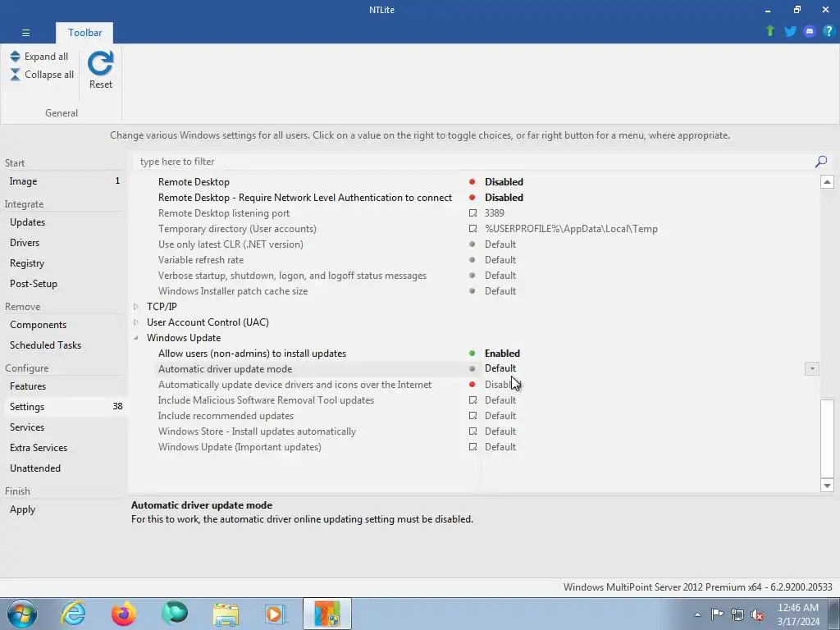Go to Extra Services page
The height and width of the screenshot is (630, 840).
pyautogui.click(x=64, y=447)
